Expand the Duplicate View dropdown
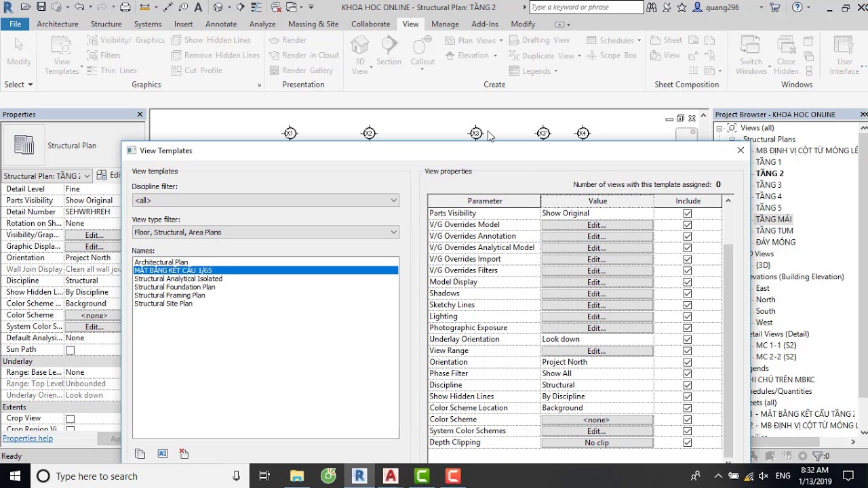This screenshot has width=868, height=488. tap(579, 56)
